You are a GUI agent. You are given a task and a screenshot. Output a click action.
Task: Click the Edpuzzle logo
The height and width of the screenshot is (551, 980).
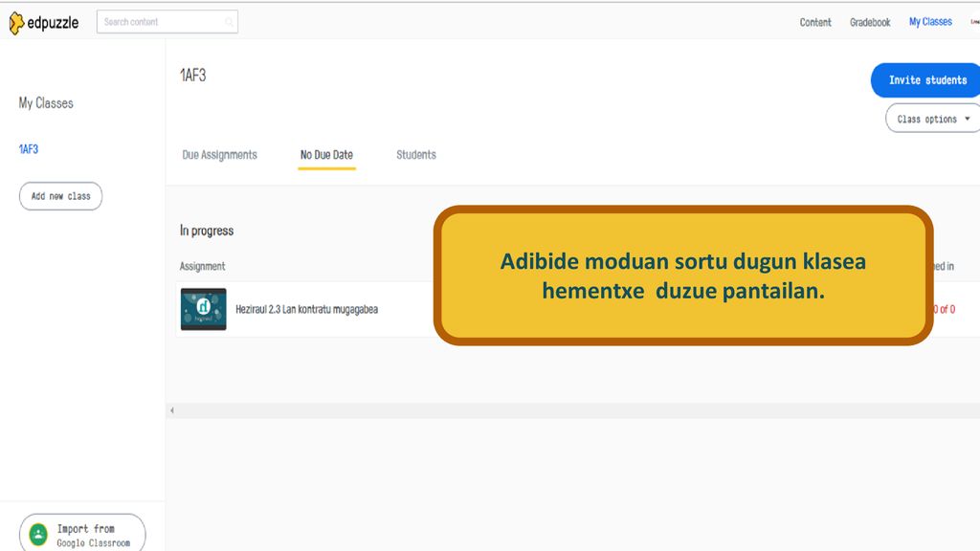coord(44,23)
